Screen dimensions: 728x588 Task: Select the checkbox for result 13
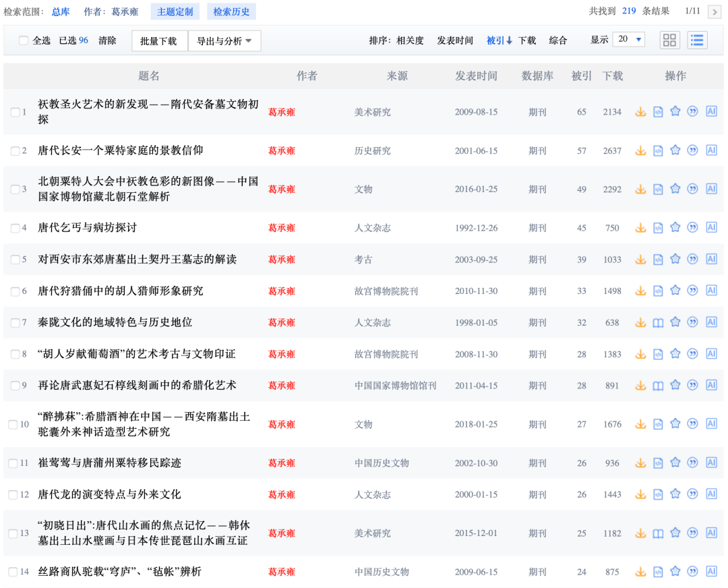point(13,533)
